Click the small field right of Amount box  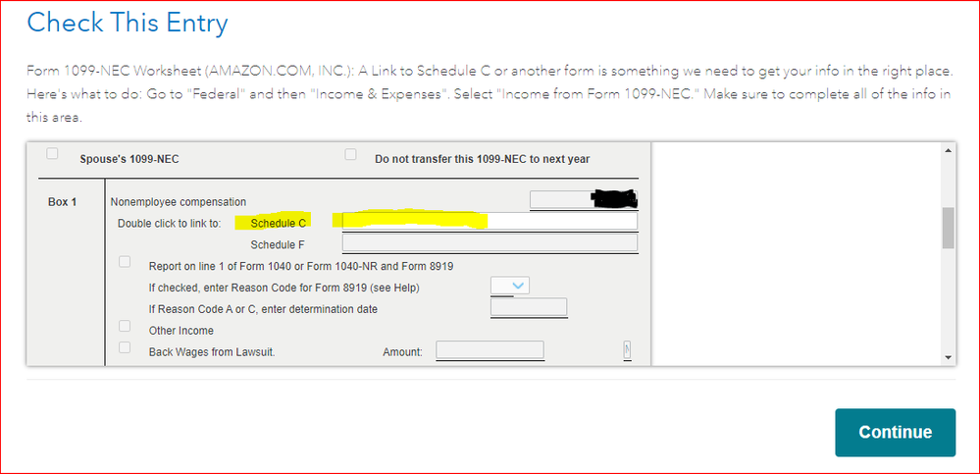(x=627, y=350)
